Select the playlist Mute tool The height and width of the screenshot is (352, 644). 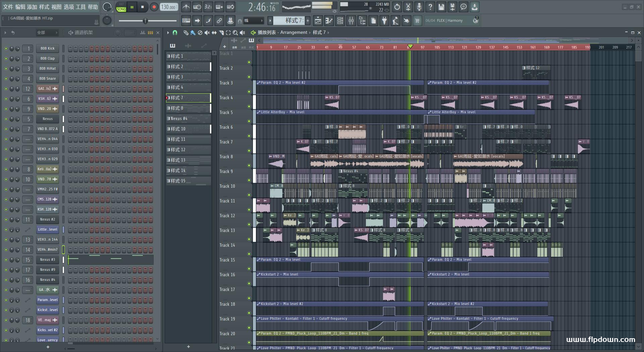click(207, 33)
